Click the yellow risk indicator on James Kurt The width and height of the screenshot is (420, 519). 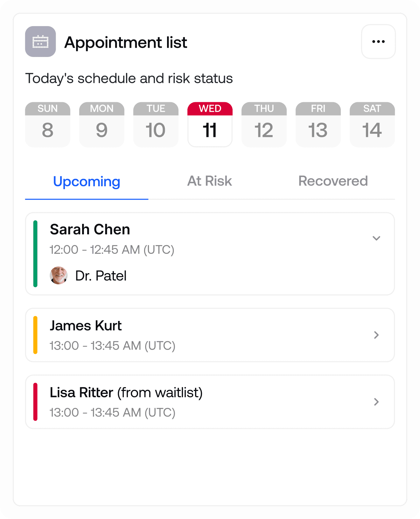coord(35,335)
